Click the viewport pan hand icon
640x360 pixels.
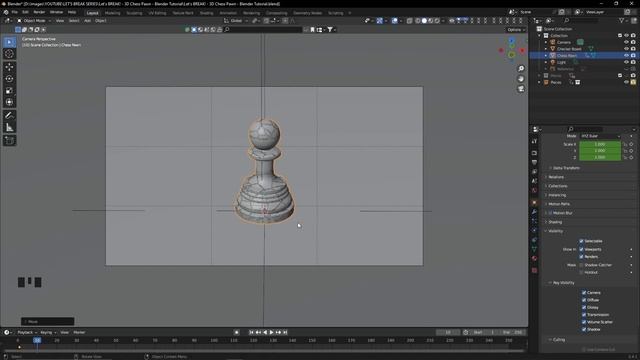tap(521, 79)
